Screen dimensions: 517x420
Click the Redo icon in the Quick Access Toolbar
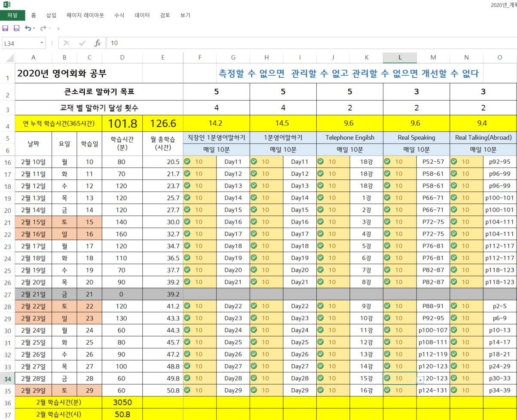(x=44, y=28)
